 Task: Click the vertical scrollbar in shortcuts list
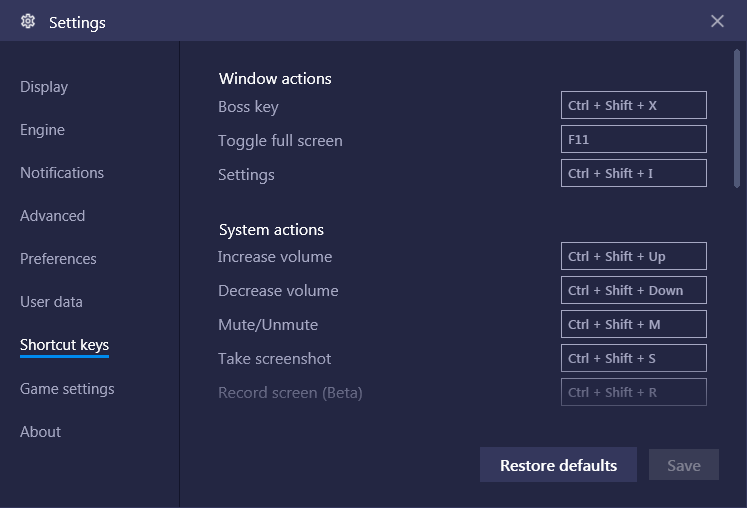pos(737,118)
